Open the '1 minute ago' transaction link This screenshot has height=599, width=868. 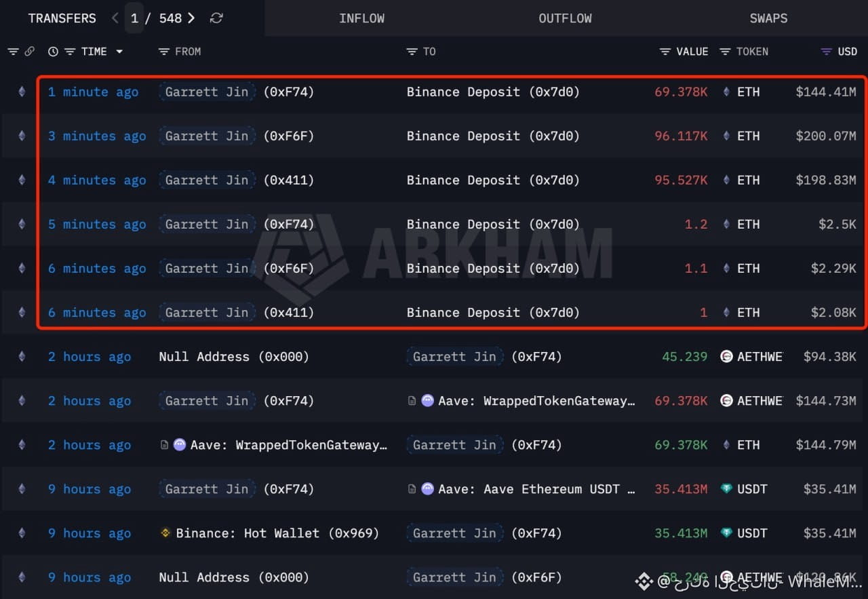pyautogui.click(x=93, y=92)
